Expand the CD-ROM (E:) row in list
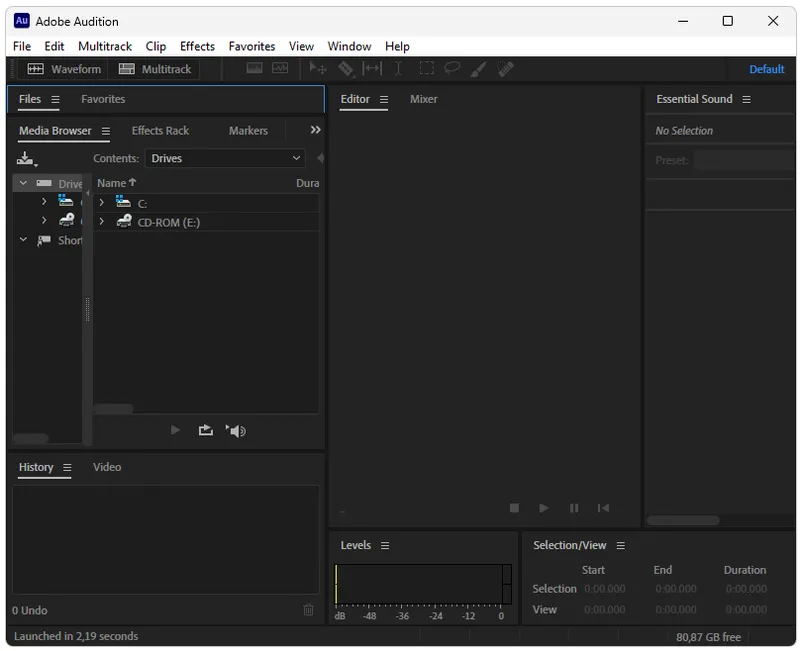 pyautogui.click(x=102, y=221)
